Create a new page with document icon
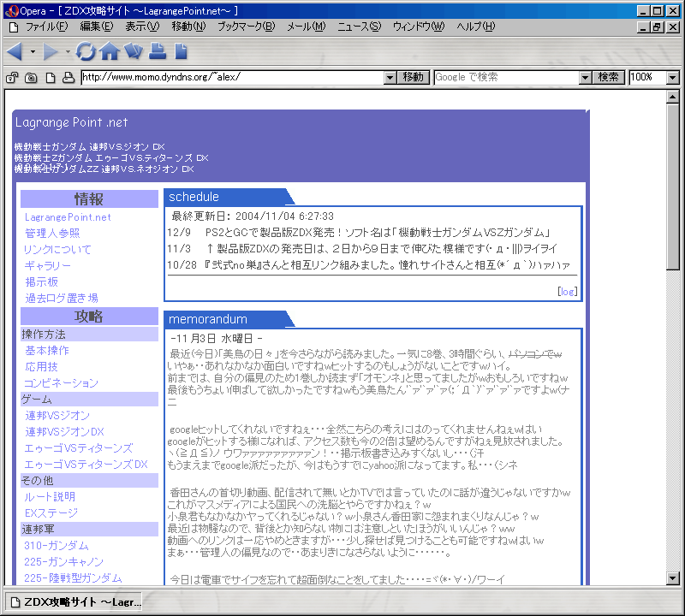Viewport: 685px width, 616px height. point(181,51)
